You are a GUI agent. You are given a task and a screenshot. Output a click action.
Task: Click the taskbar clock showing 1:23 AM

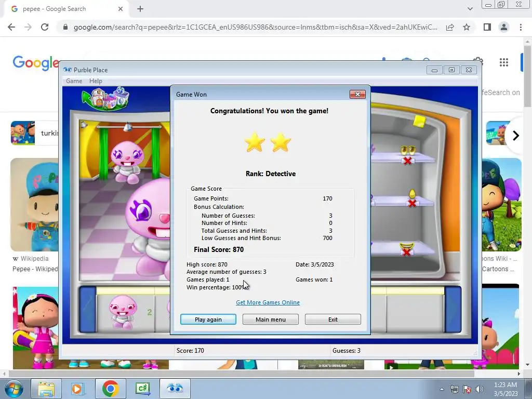(x=506, y=389)
